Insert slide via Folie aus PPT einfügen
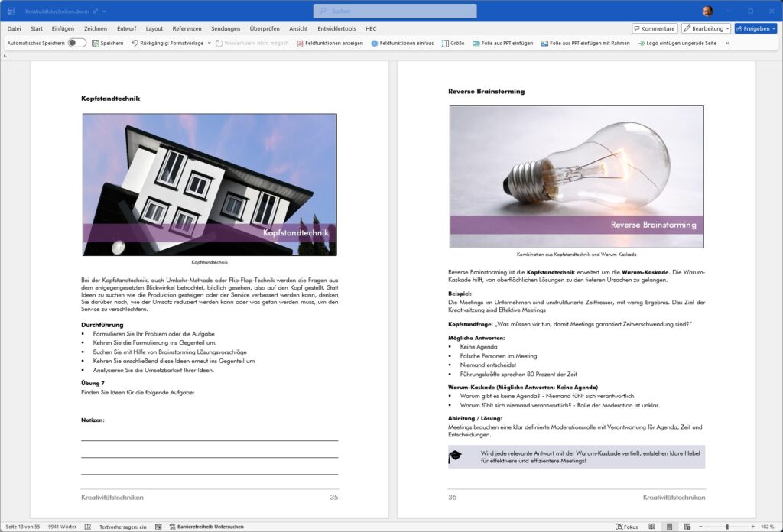 tap(502, 43)
